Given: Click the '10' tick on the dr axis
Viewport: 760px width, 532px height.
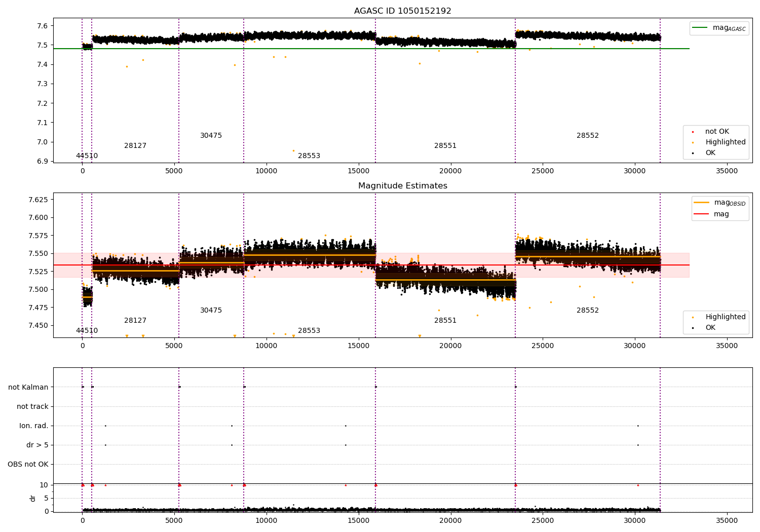Looking at the screenshot, I should [x=44, y=485].
